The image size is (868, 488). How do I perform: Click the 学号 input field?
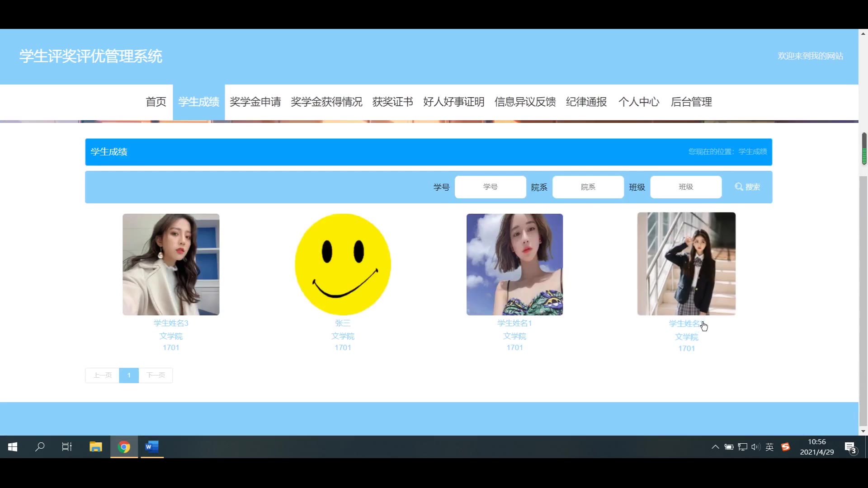click(491, 187)
